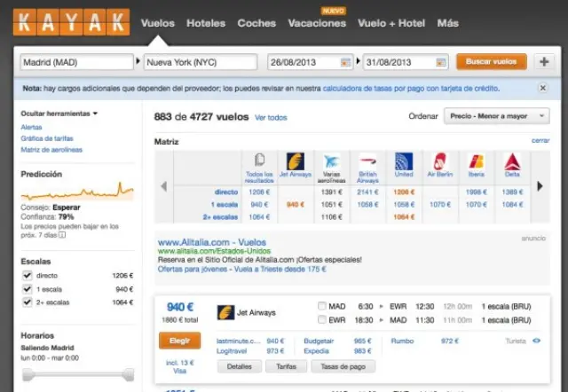Open Matriz de aerolíneas link
Screen dimensions: 568x392
point(51,150)
